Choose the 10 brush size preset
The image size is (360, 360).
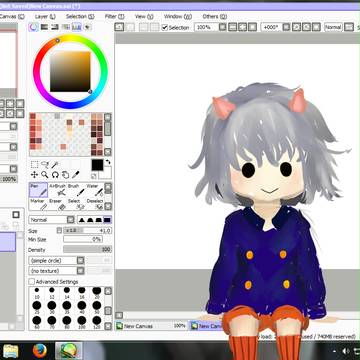tap(37, 292)
